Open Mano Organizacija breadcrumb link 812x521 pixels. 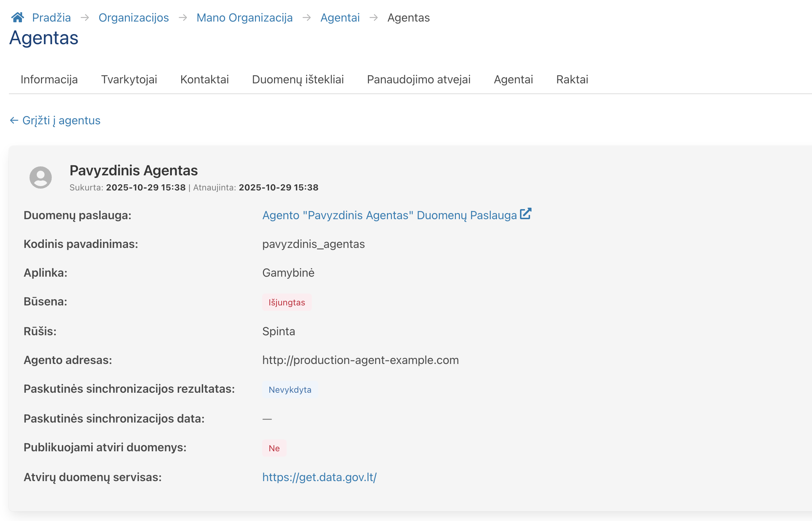pyautogui.click(x=245, y=18)
